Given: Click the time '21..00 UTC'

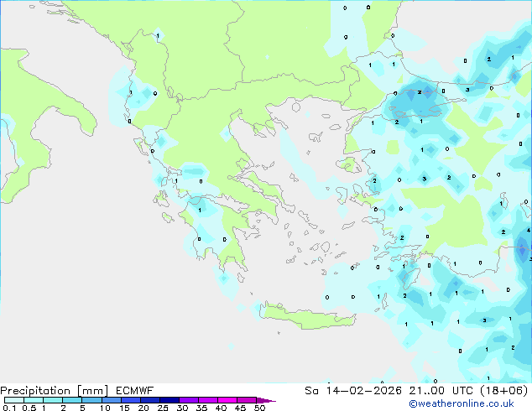Looking at the screenshot, I should point(443,391).
